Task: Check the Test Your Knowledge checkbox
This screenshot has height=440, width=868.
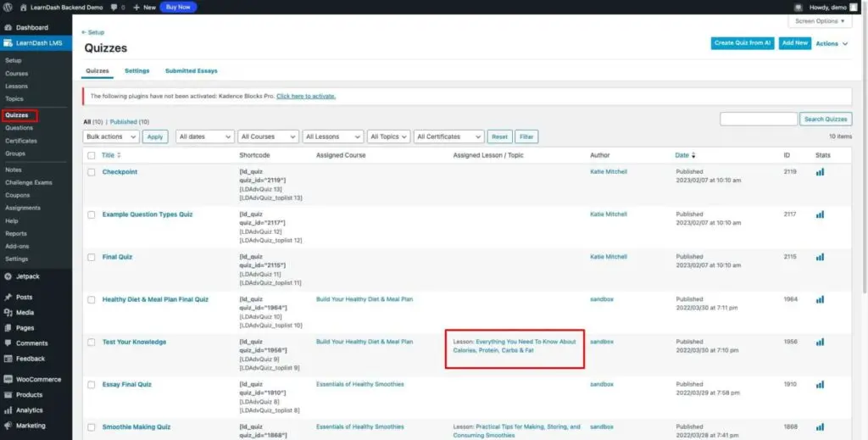Action: 92,342
